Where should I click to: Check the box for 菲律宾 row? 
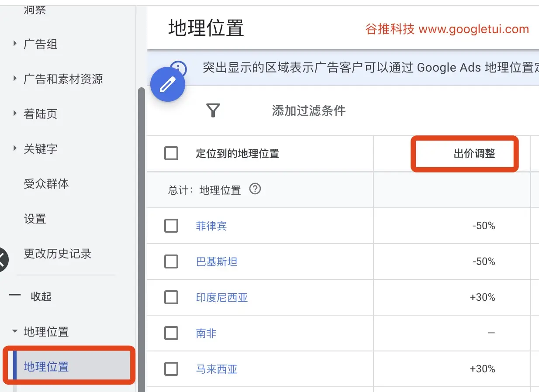(x=171, y=226)
